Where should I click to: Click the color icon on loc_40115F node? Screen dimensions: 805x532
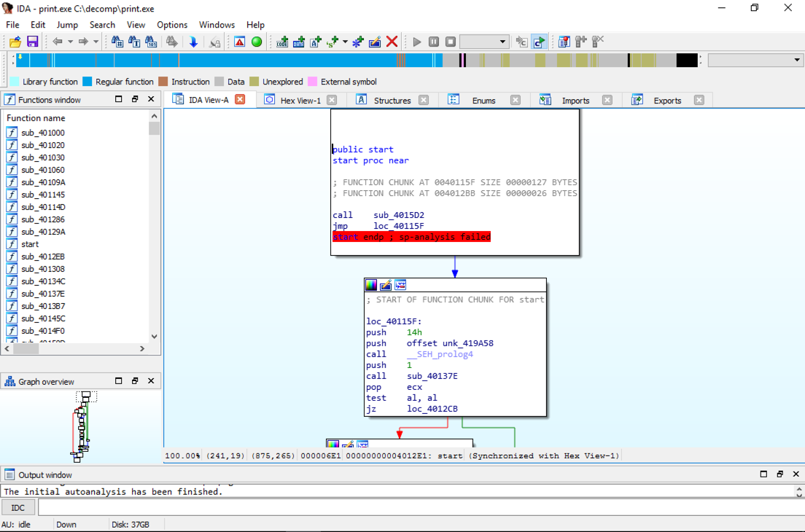point(372,285)
